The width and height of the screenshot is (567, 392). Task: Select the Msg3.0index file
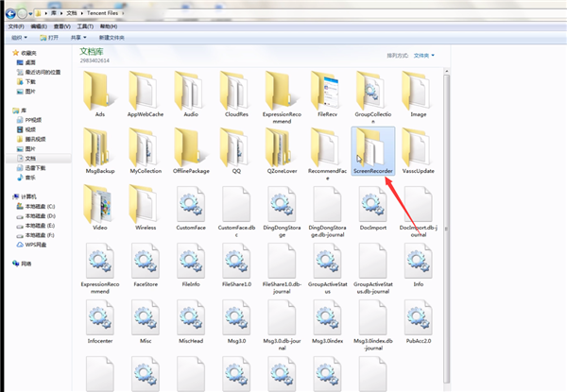[x=327, y=322]
